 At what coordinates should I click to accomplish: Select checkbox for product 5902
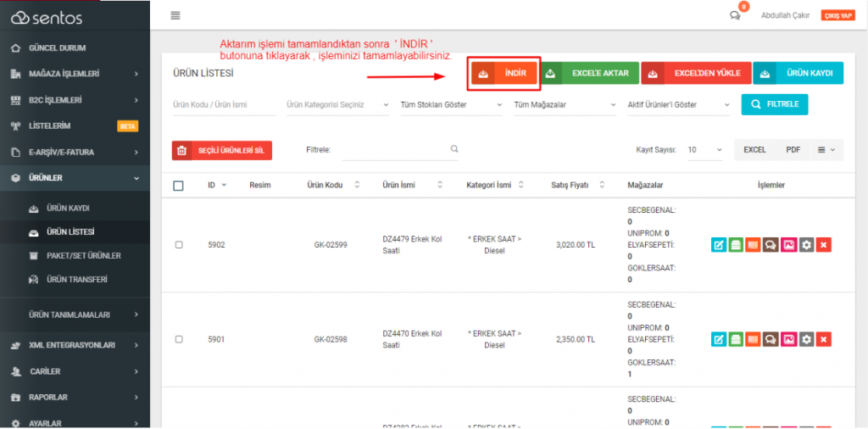(x=179, y=245)
